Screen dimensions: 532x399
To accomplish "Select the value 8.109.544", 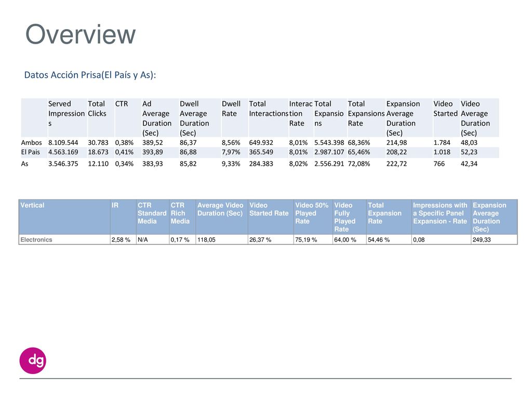I will pos(63,143).
